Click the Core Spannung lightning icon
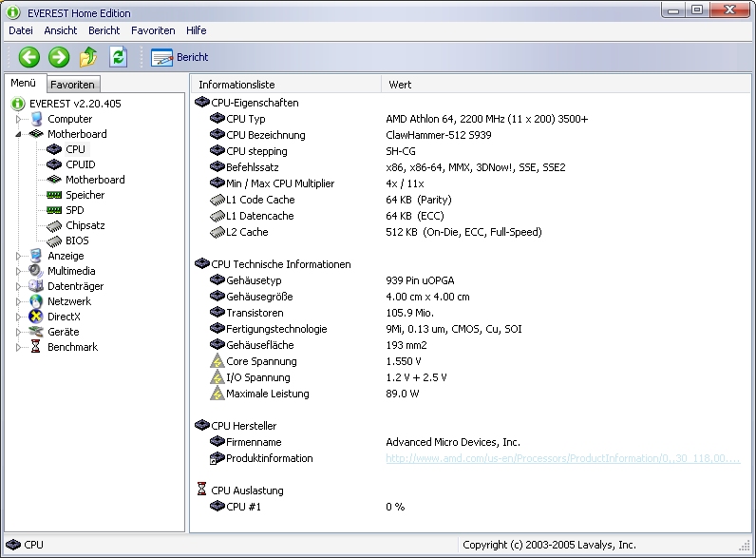Image resolution: width=756 pixels, height=558 pixels. click(217, 361)
